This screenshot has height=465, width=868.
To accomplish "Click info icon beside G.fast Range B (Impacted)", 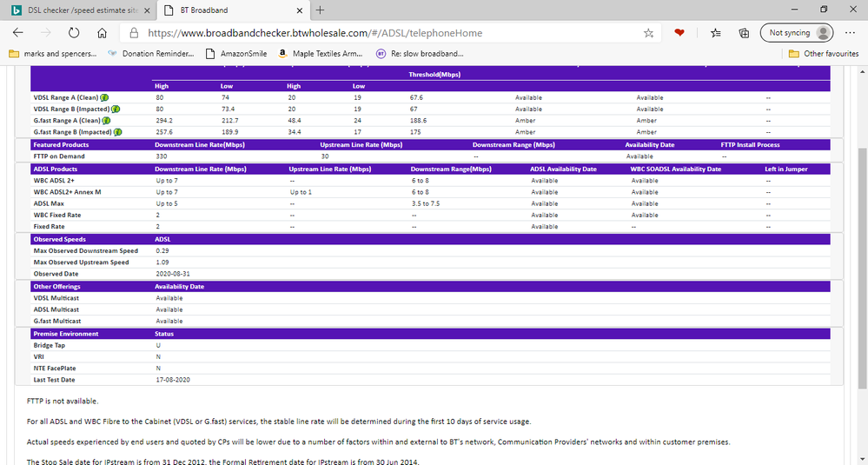I will pos(117,131).
